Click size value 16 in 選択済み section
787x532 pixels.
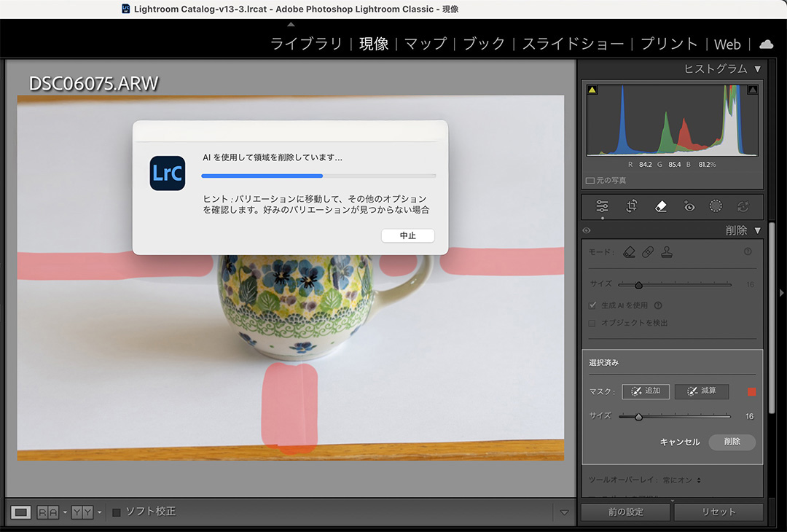point(749,417)
